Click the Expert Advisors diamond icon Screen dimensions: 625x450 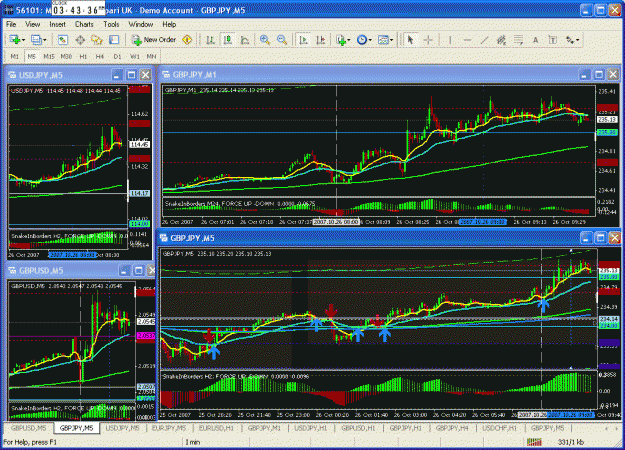(187, 39)
